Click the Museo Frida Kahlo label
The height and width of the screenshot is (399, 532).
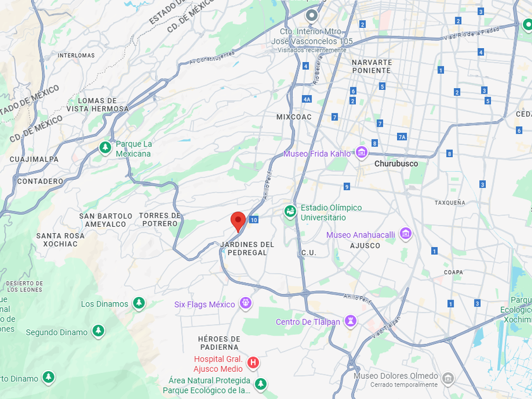click(x=317, y=154)
